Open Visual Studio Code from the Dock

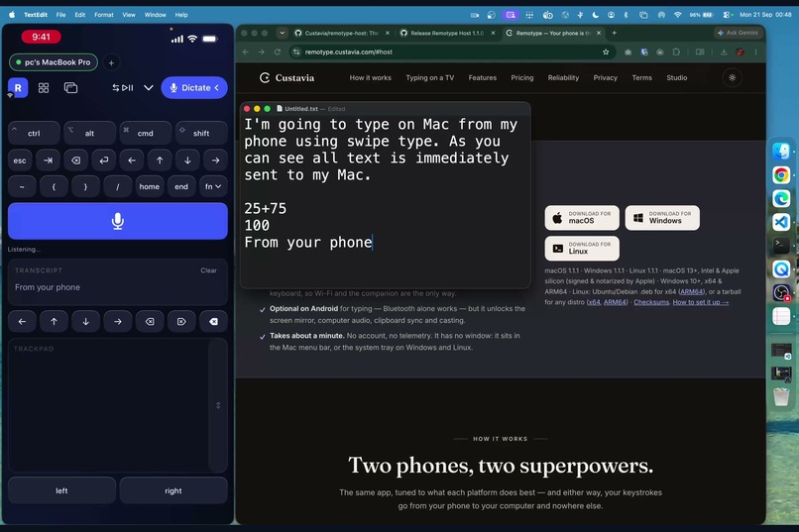click(x=780, y=222)
